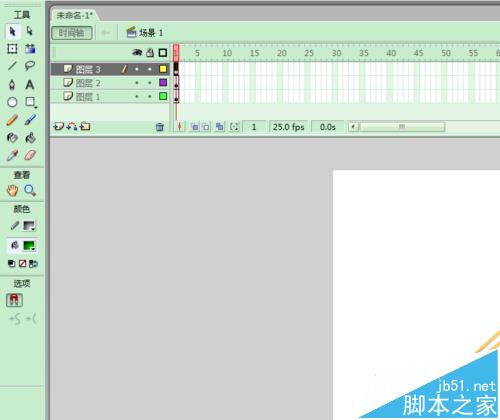Select the Gradient Transform tool

[x=30, y=49]
